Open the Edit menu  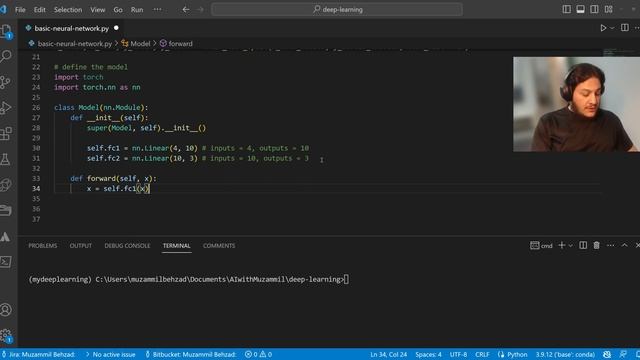pyautogui.click(x=40, y=9)
